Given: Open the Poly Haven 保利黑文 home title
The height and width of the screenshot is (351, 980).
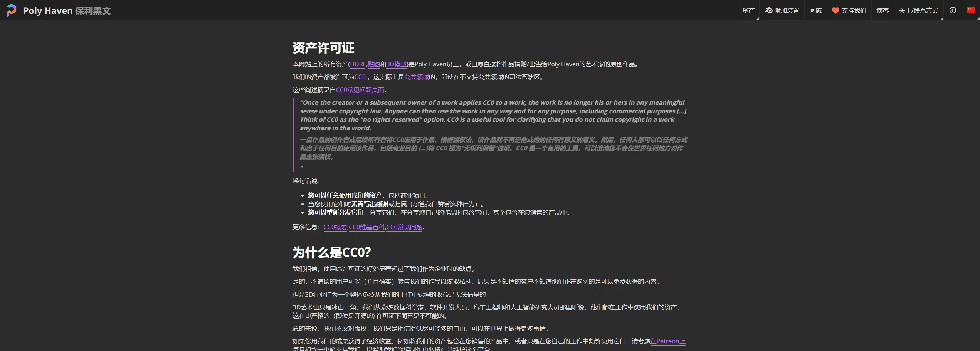Looking at the screenshot, I should (67, 11).
